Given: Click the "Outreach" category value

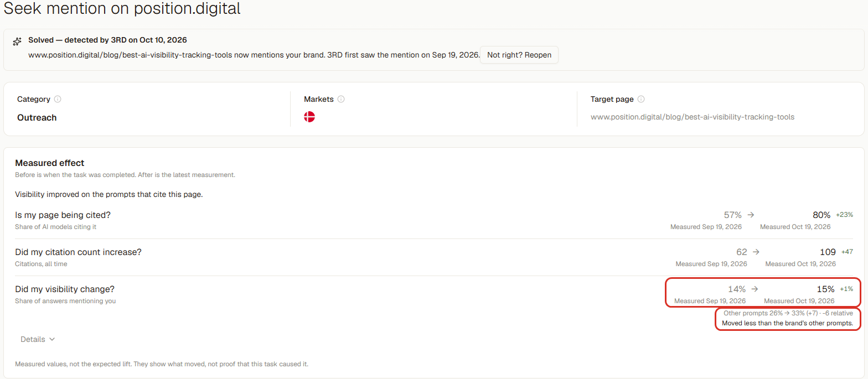Looking at the screenshot, I should 37,117.
